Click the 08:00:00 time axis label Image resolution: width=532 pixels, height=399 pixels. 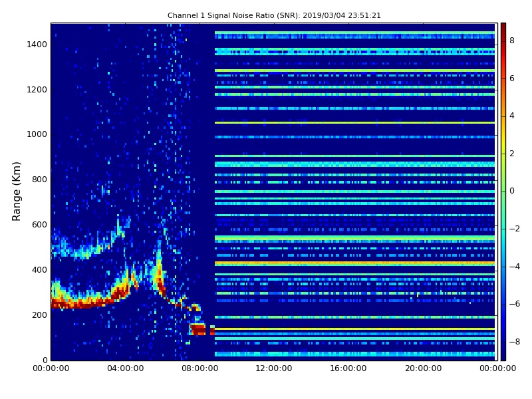(x=200, y=368)
